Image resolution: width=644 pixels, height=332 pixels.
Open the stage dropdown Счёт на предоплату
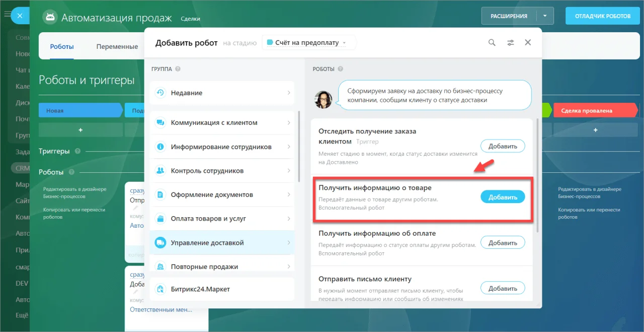click(309, 43)
